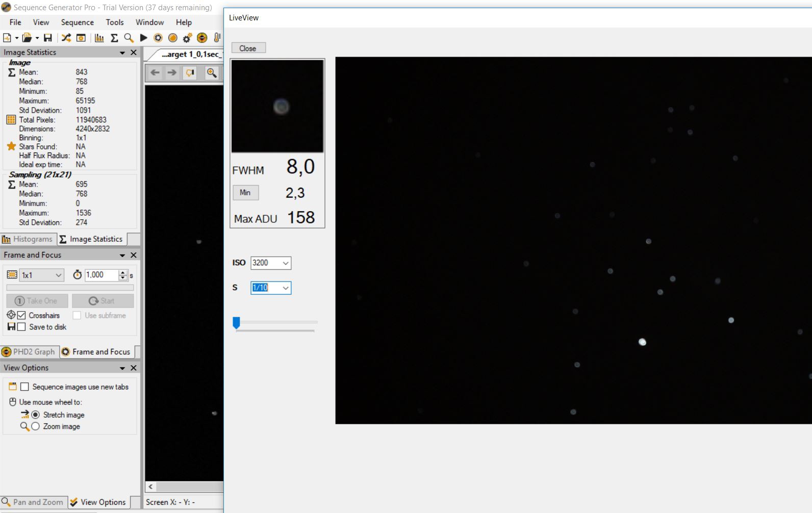
Task: Click the Sigma image statistics toolbar icon
Action: pyautogui.click(x=114, y=38)
